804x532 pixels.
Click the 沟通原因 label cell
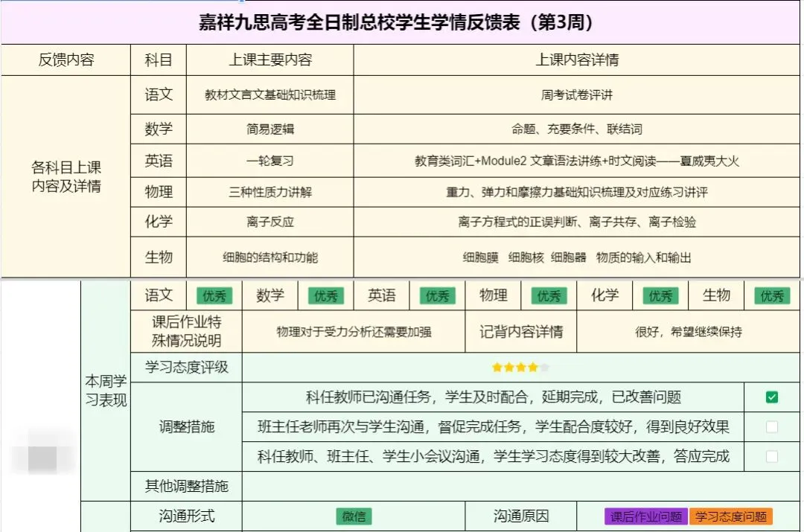point(521,516)
